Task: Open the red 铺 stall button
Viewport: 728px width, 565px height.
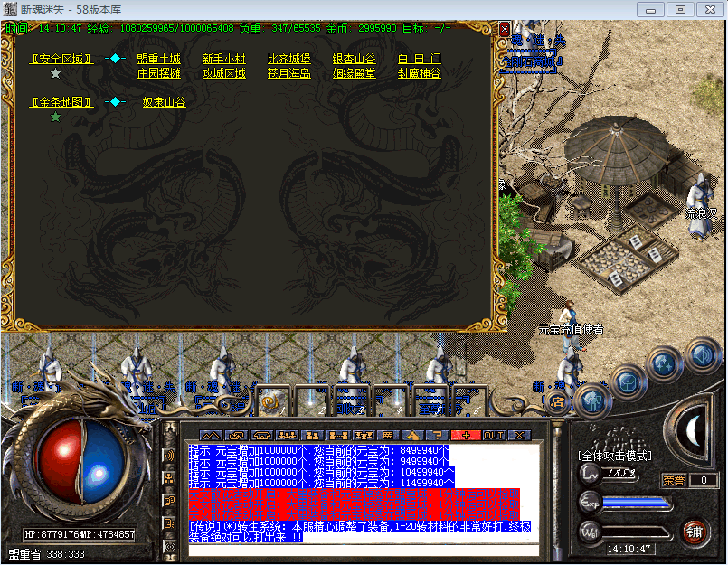Action: coord(695,532)
